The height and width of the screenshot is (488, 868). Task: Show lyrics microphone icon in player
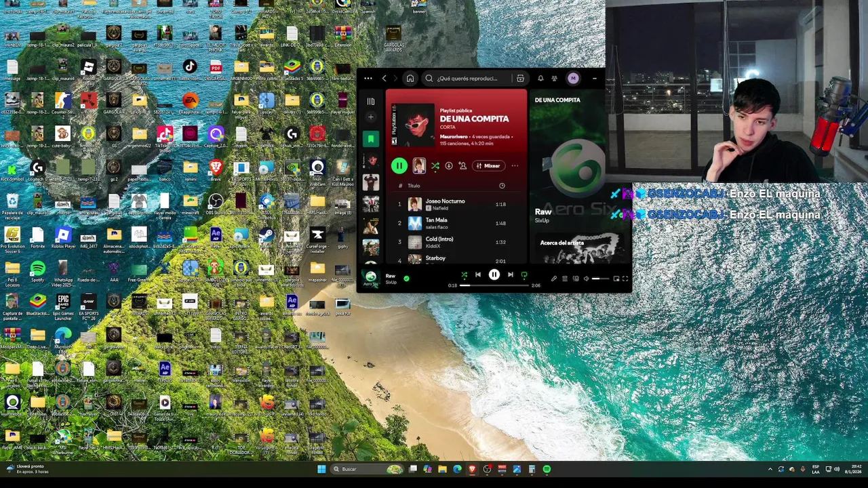pyautogui.click(x=554, y=279)
